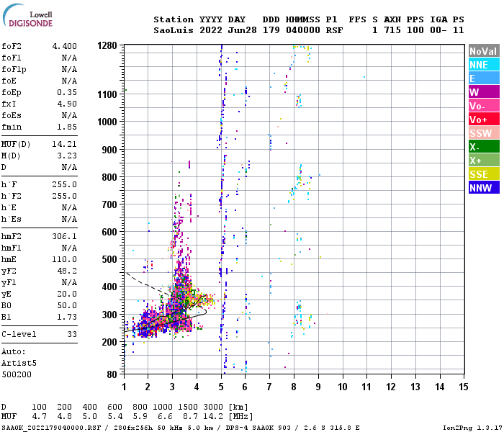The width and height of the screenshot is (504, 432).
Task: Click the 500 km height axis label
Action: point(109,259)
